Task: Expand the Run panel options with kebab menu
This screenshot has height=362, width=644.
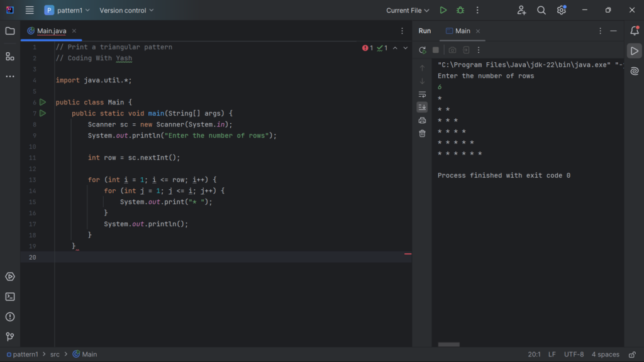Action: [x=599, y=30]
